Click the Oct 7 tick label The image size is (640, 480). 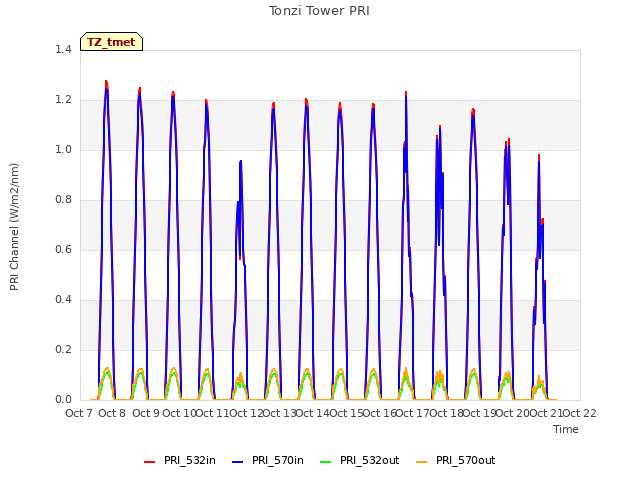coord(79,413)
